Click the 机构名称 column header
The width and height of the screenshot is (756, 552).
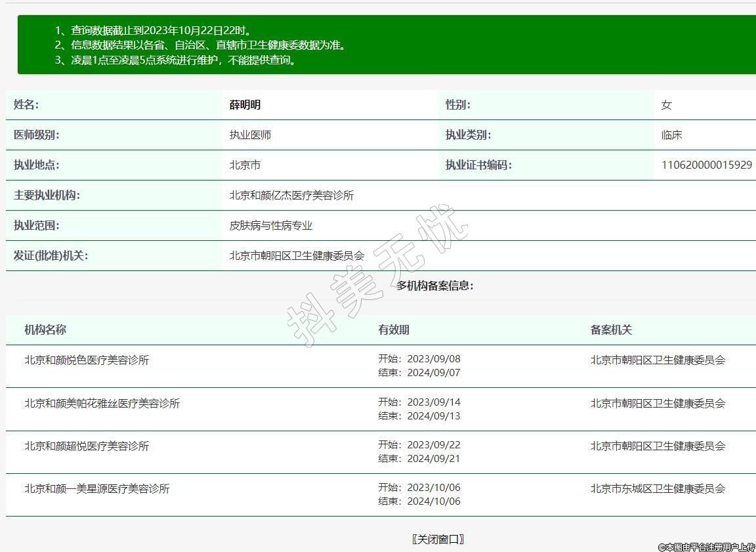(45, 330)
